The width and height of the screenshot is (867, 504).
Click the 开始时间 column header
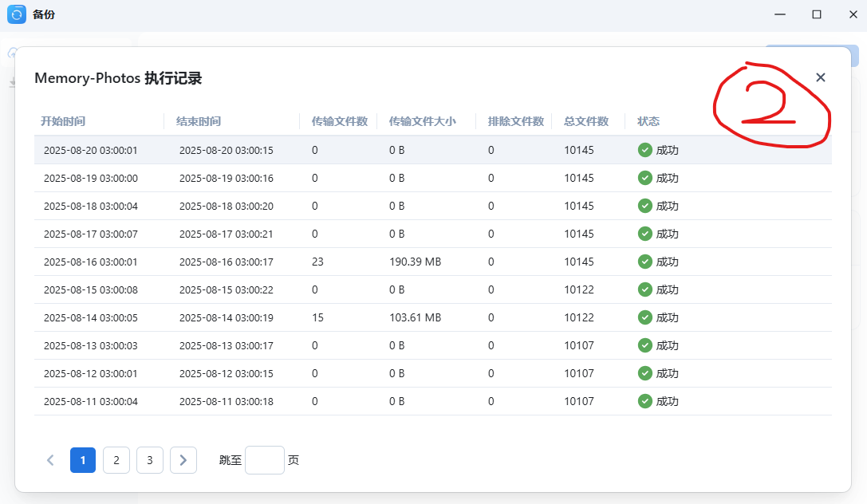pos(63,121)
